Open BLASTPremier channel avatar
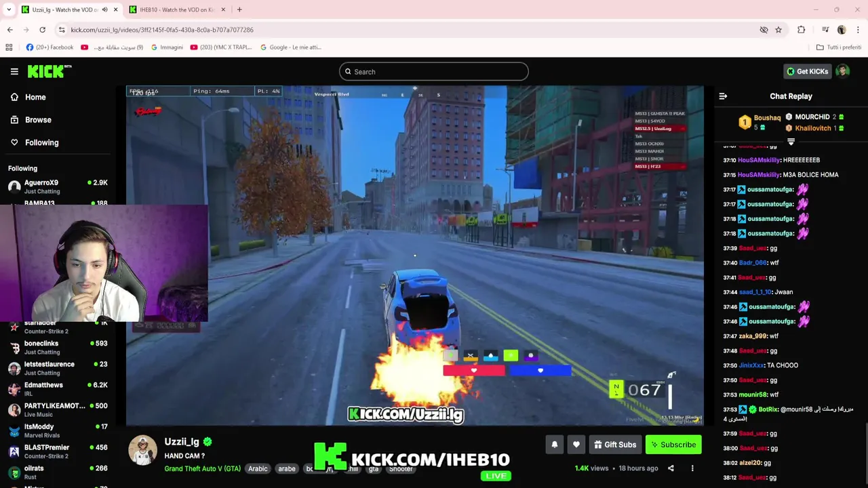The height and width of the screenshot is (488, 868). tap(14, 451)
